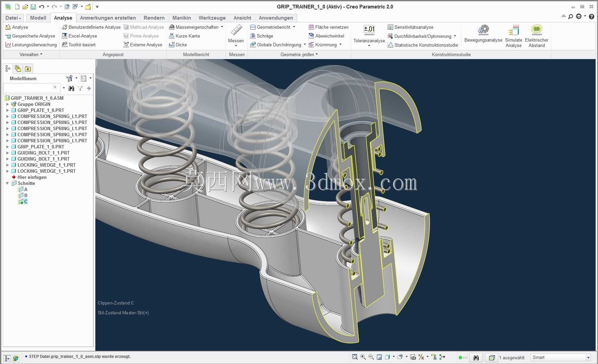598x364 pixels.
Task: Click the status bar binoculars find button
Action: 476,358
